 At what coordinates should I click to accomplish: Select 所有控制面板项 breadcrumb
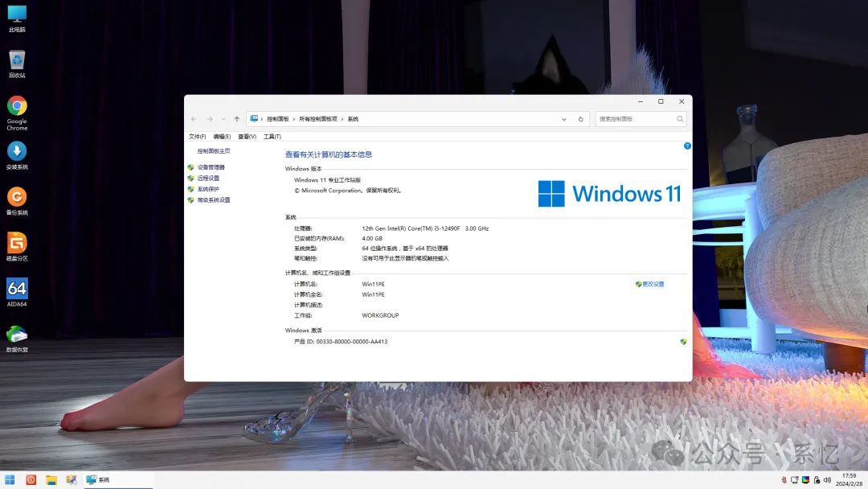(318, 119)
